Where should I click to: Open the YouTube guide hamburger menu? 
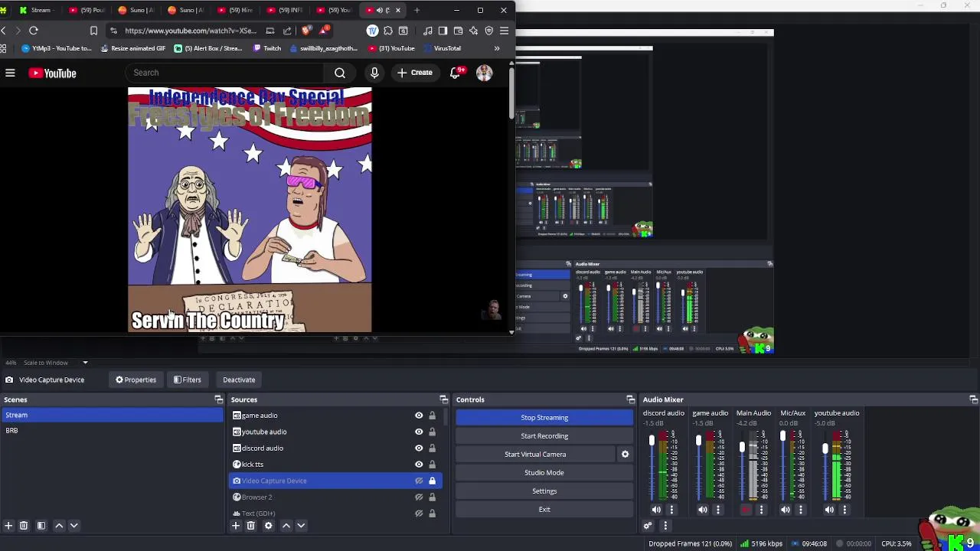click(10, 73)
